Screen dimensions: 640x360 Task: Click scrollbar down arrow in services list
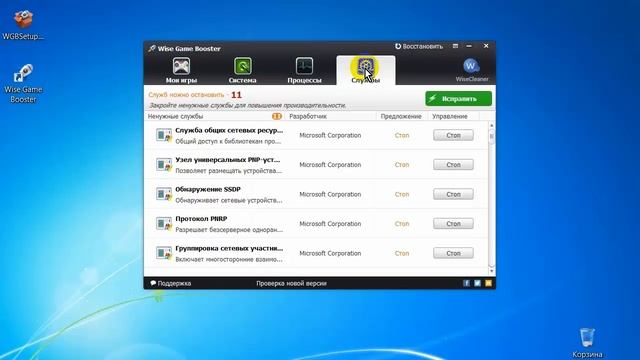491,271
